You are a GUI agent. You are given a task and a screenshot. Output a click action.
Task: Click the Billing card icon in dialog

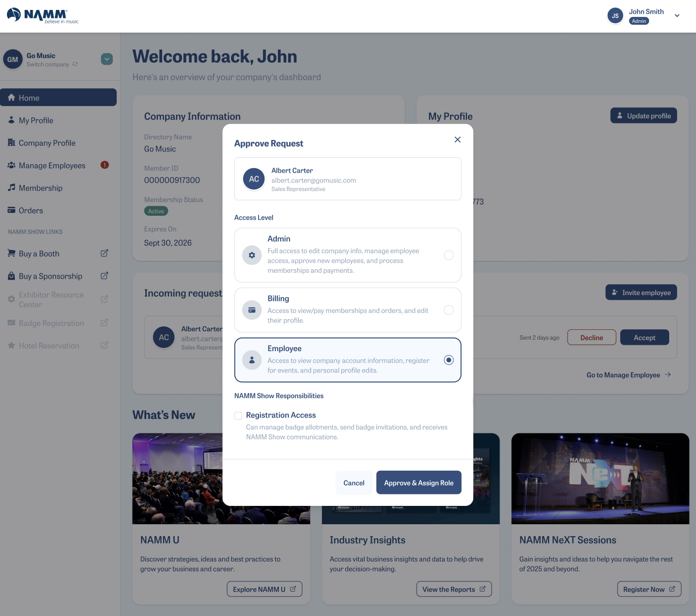pyautogui.click(x=252, y=310)
